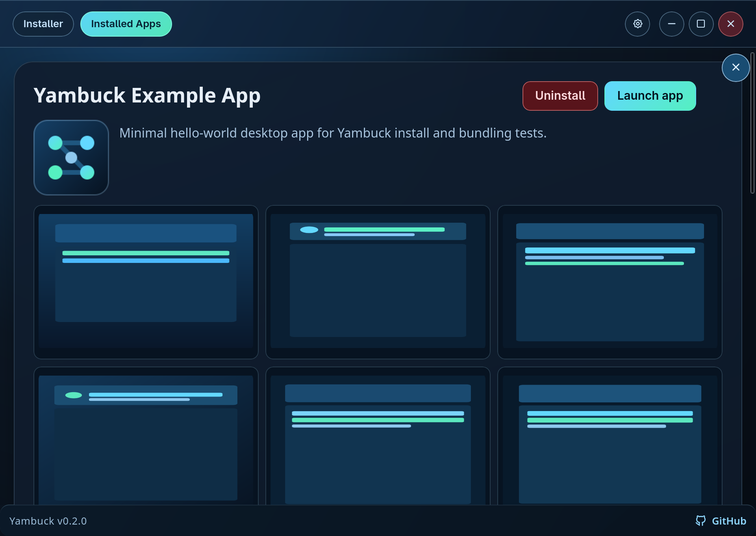756x536 pixels.
Task: Open the middle screenshot thumbnail in bottom row
Action: click(x=378, y=436)
